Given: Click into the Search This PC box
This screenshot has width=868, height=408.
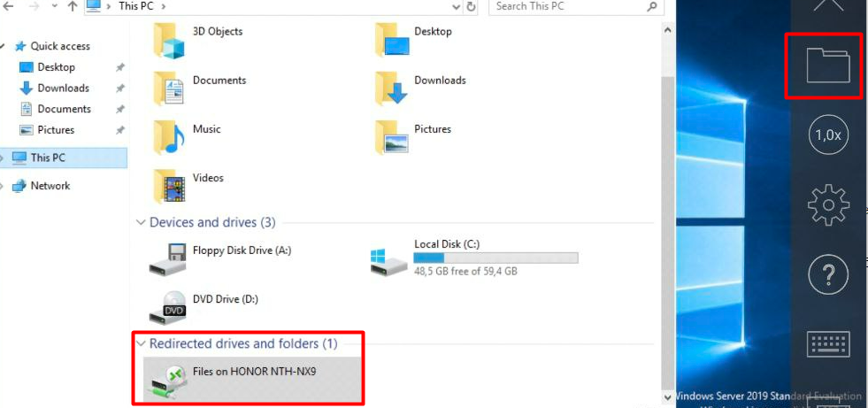Looking at the screenshot, I should (576, 7).
